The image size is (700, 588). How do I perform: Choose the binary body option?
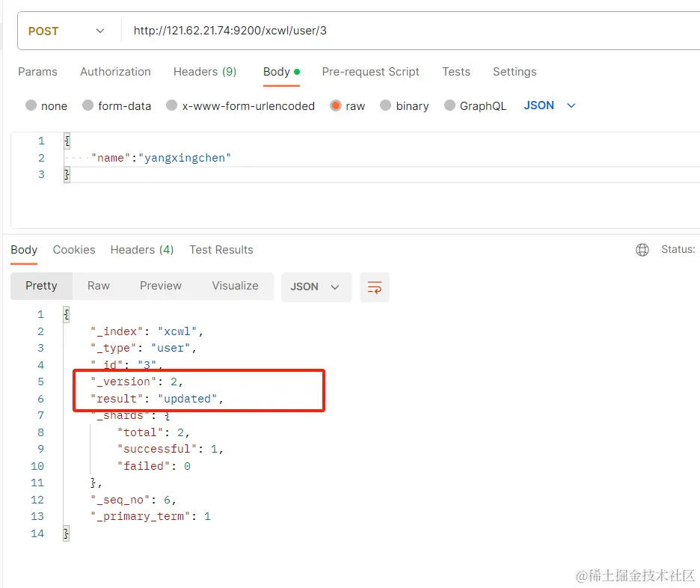click(385, 105)
